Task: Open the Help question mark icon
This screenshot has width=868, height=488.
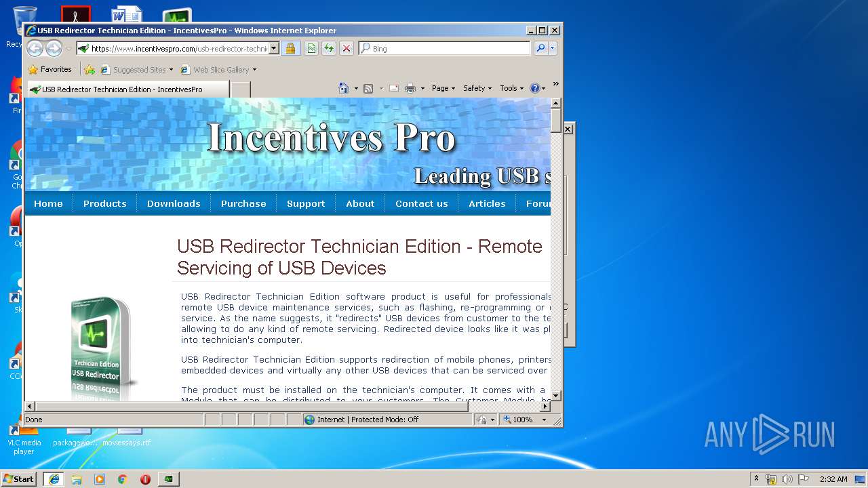Action: [x=534, y=88]
